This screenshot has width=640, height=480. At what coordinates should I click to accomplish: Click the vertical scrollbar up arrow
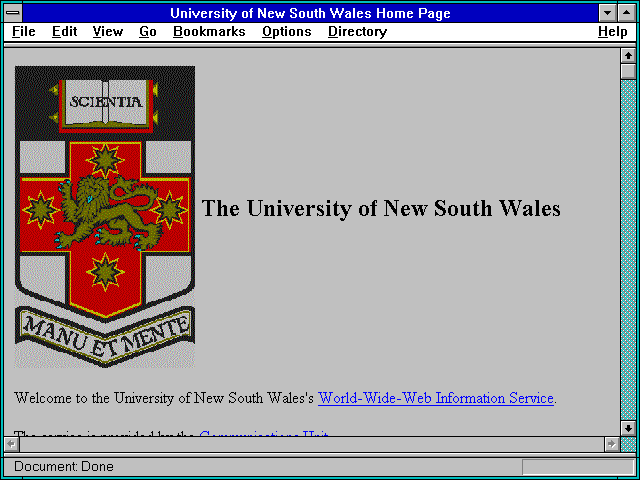pos(628,56)
